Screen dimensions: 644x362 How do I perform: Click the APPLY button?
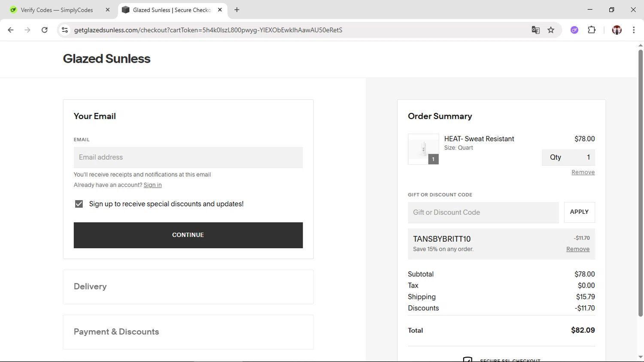point(579,212)
